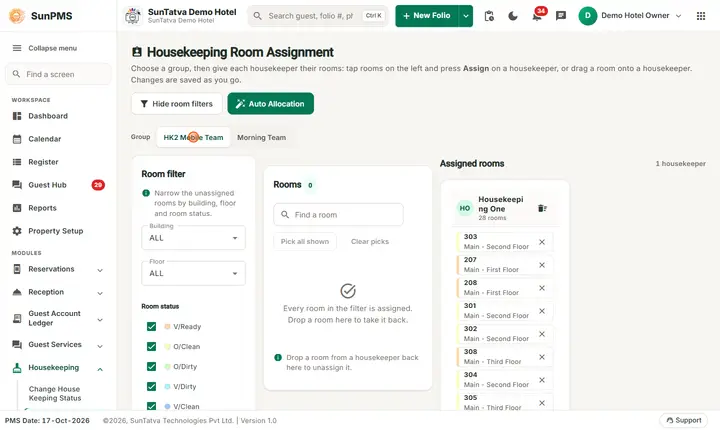720x430 pixels.
Task: Click the Reception bell icon in sidebar
Action: (x=17, y=292)
